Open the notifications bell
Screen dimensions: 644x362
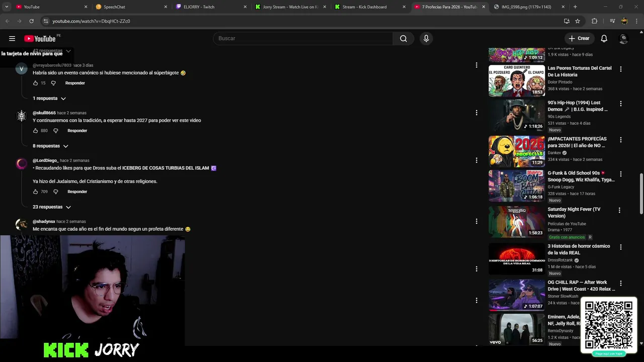pyautogui.click(x=604, y=39)
